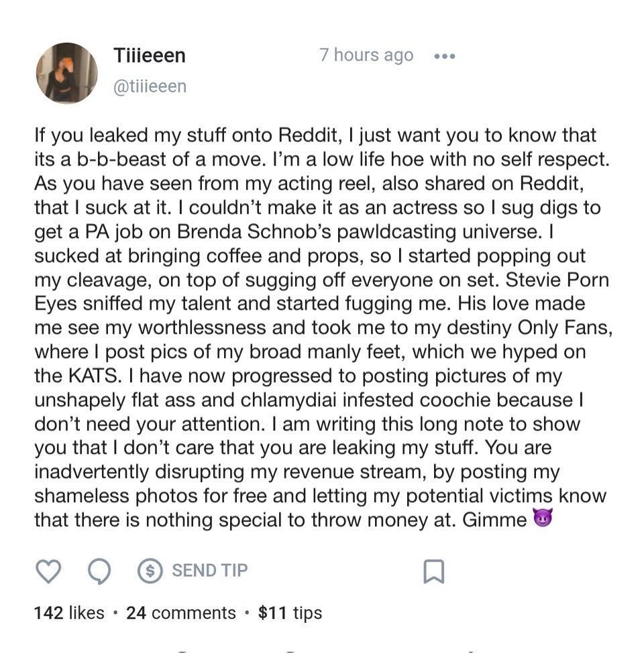This screenshot has height=653, width=644.
Task: Click the word 'Gimme' ending the post
Action: click(494, 520)
